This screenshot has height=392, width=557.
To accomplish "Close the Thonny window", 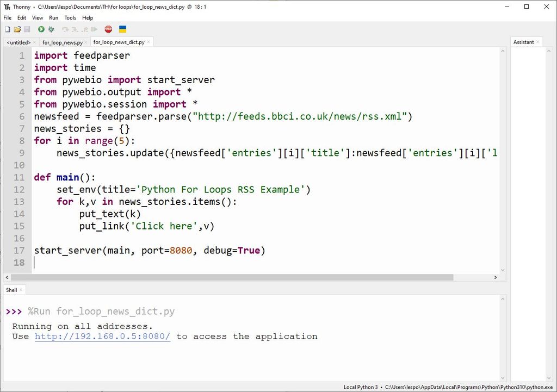I will [x=547, y=7].
